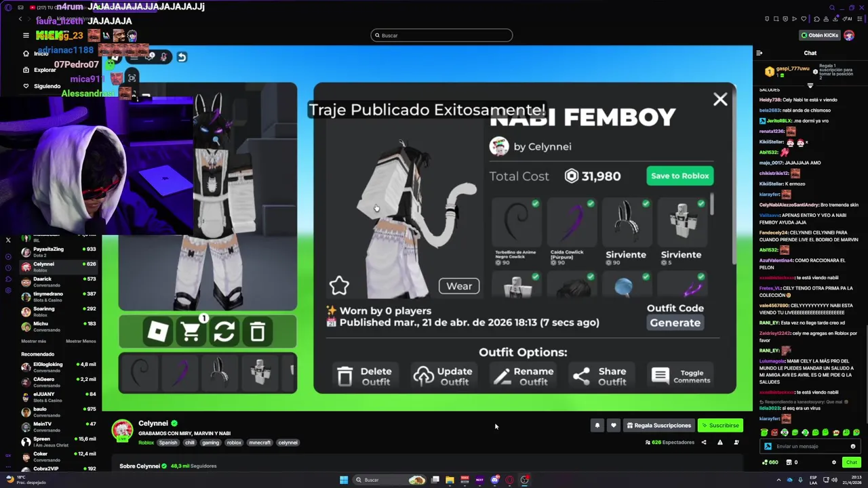Click the minecraft tag under the stream title
The image size is (868, 488).
coord(260,443)
